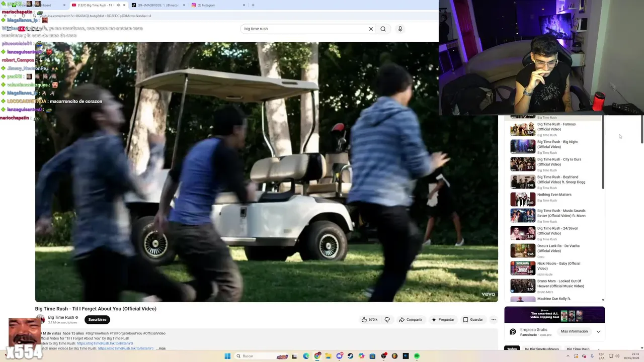Viewport: 644px width, 362px height.
Task: Open the taskbar volume control
Action: tap(617, 356)
